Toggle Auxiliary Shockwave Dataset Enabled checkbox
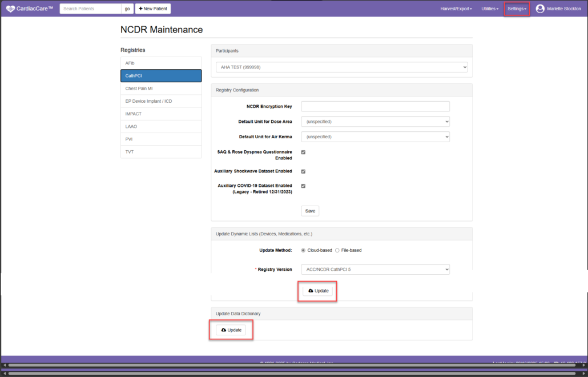Viewport: 588px width, 377px height. (303, 171)
